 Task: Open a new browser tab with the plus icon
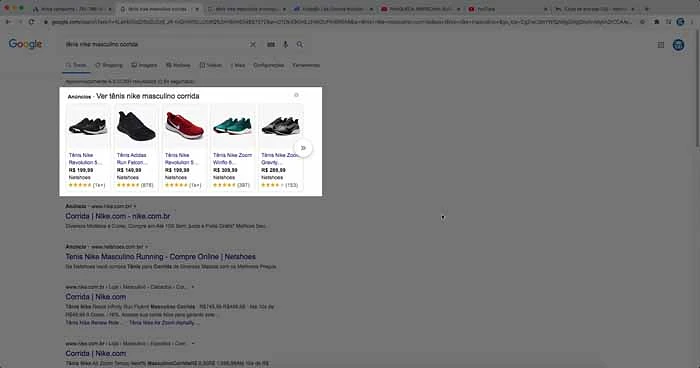pos(646,8)
